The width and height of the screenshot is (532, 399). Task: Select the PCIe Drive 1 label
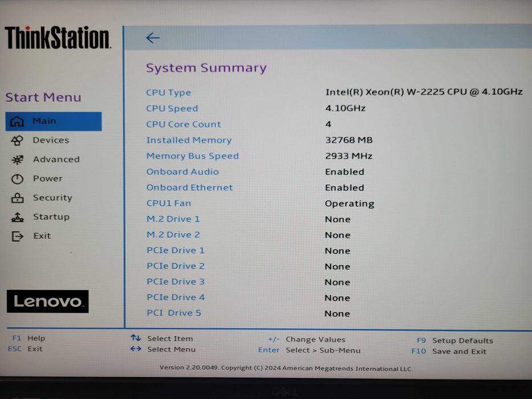pyautogui.click(x=176, y=250)
